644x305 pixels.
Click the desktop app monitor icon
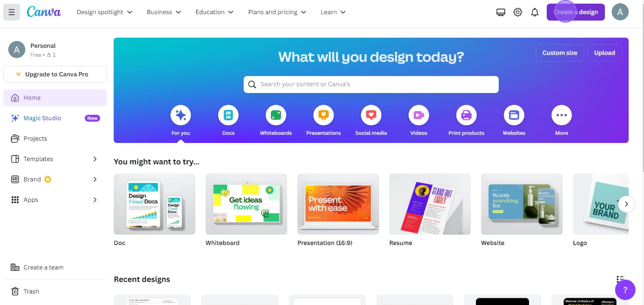point(501,12)
